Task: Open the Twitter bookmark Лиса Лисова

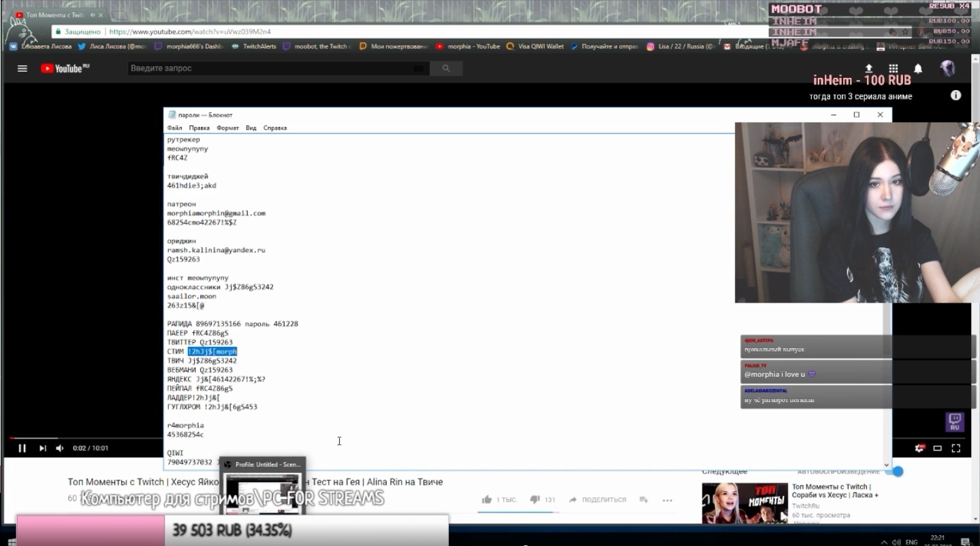Action: (113, 46)
